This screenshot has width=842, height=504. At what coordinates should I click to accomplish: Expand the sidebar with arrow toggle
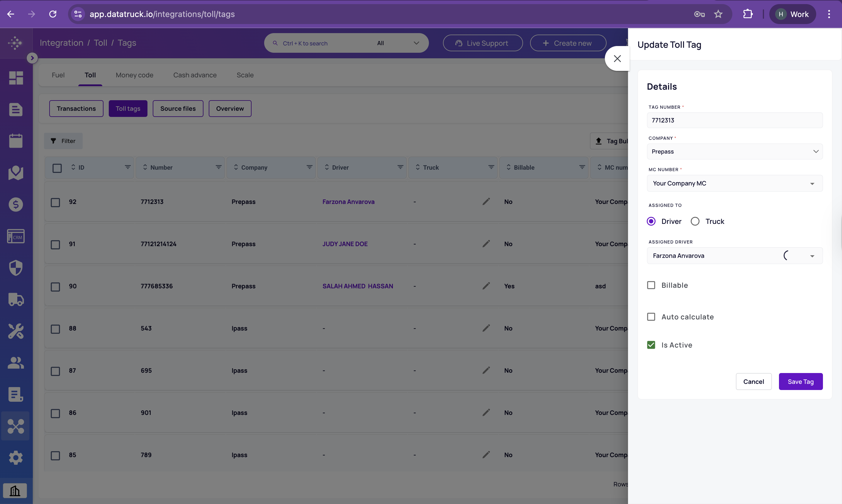coord(32,58)
